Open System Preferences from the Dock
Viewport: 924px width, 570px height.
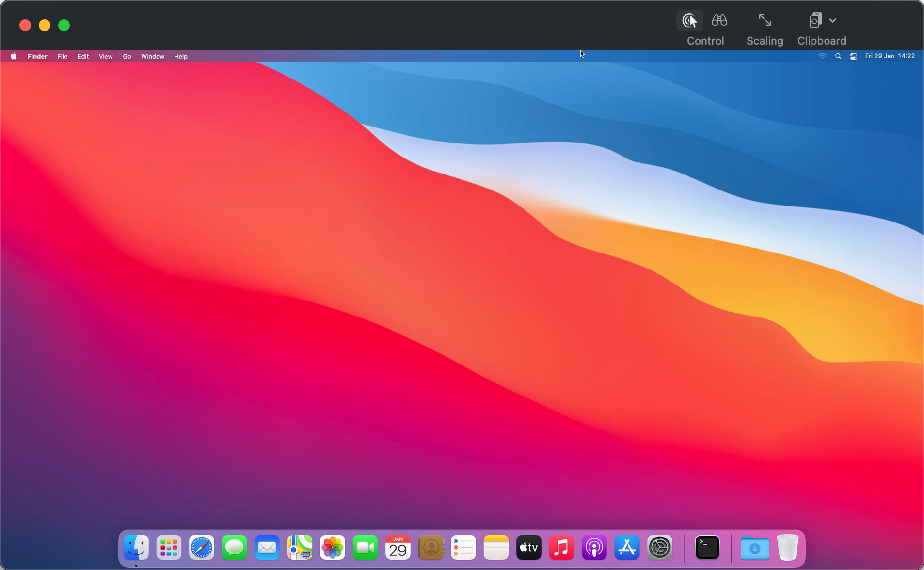click(660, 547)
